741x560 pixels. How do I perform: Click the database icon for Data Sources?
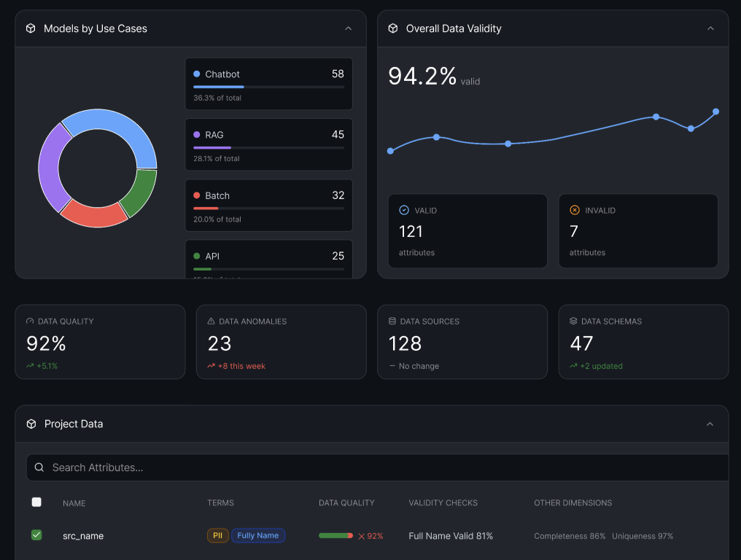[392, 321]
